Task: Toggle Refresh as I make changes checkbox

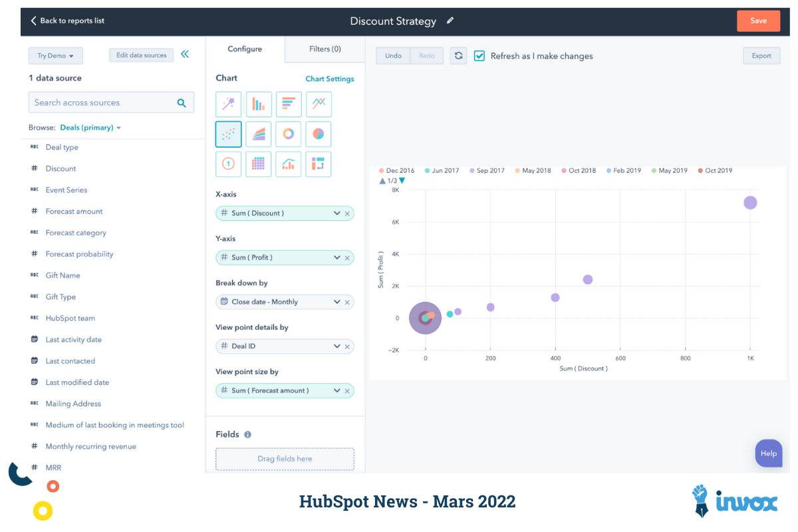Action: [x=479, y=56]
